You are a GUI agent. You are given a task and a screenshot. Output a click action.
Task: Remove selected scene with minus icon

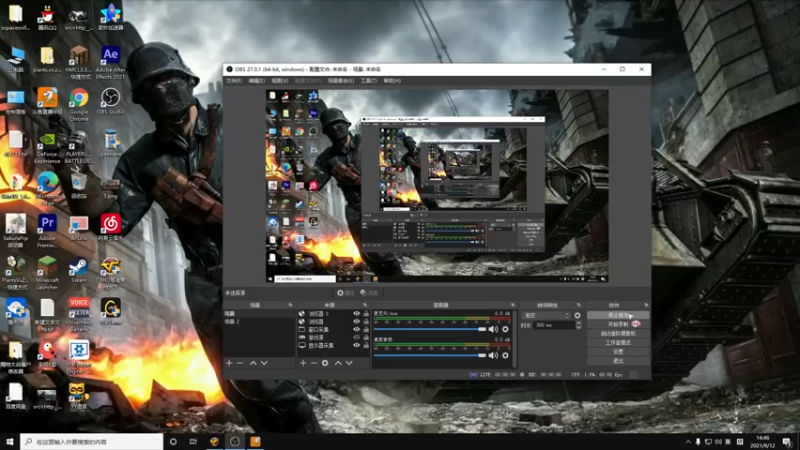[x=240, y=363]
